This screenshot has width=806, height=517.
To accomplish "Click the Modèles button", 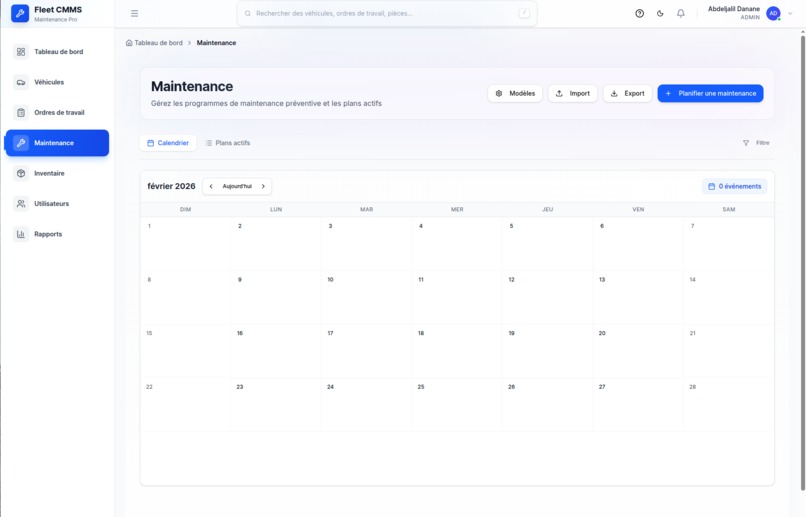I will (x=515, y=94).
